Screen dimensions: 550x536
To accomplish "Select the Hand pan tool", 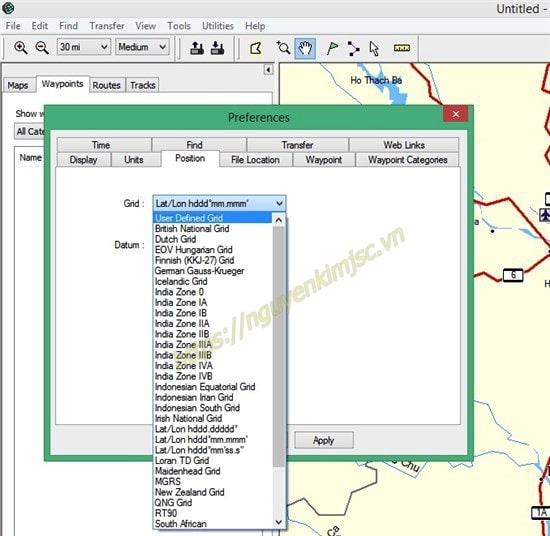I will click(305, 48).
